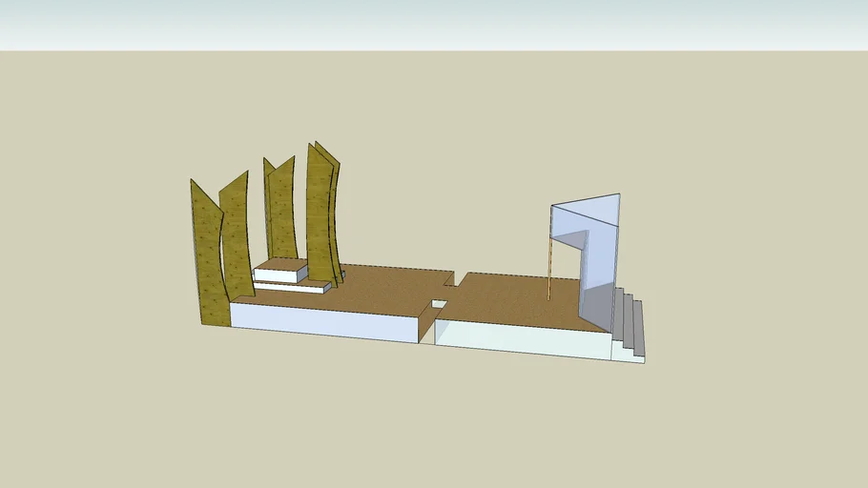The width and height of the screenshot is (868, 488).
Task: Select the small square notch between platforms
Action: click(439, 304)
